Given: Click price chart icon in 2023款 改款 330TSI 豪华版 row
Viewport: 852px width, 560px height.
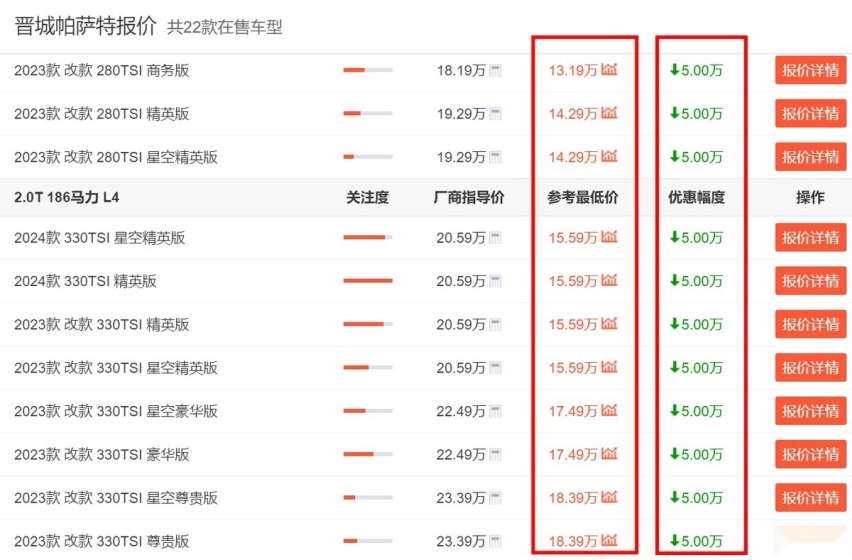Looking at the screenshot, I should point(609,454).
